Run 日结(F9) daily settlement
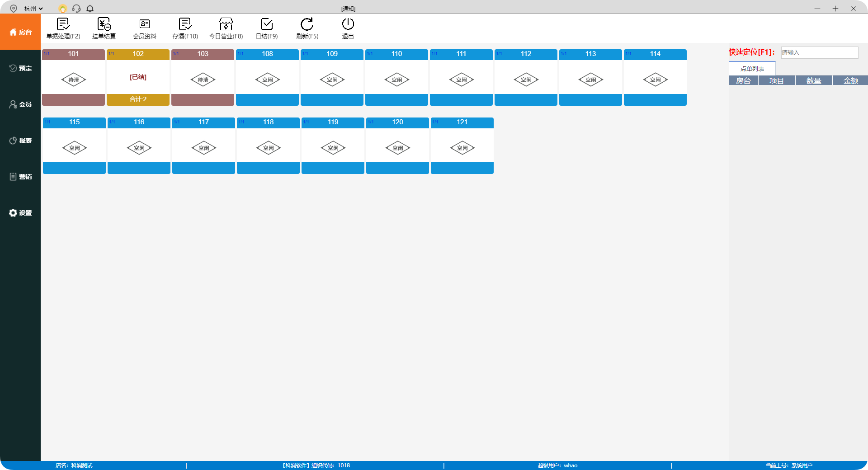The image size is (868, 470). [267, 28]
